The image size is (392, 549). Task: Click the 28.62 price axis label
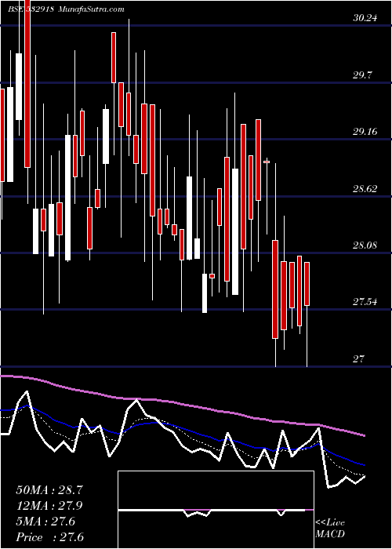point(365,189)
